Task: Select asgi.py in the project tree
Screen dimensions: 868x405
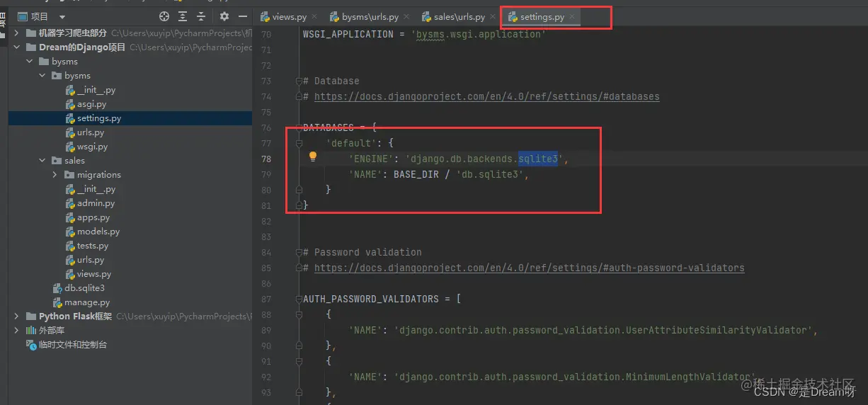Action: pos(91,104)
